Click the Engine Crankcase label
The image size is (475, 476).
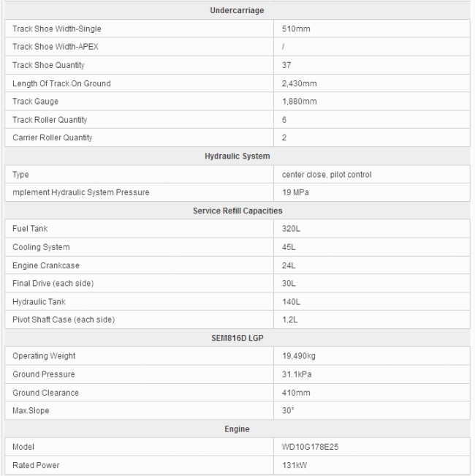[x=45, y=265]
